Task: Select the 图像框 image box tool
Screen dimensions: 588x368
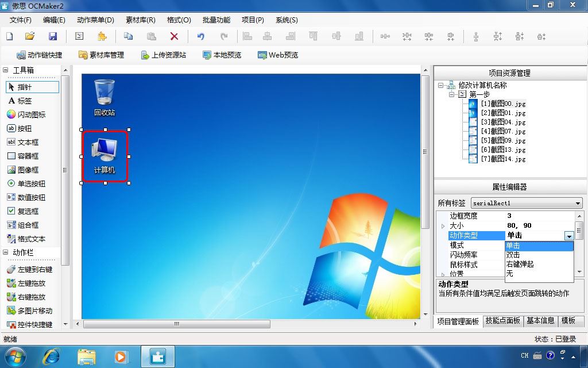Action: [x=23, y=170]
